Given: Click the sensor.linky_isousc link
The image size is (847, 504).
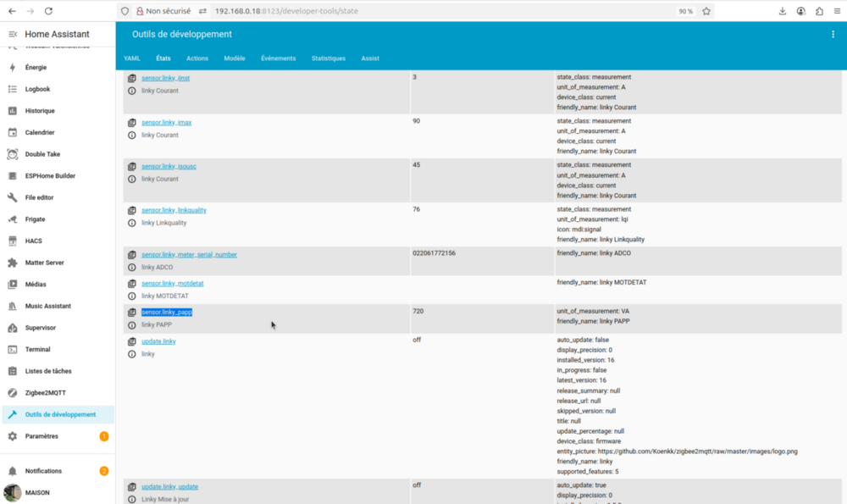Looking at the screenshot, I should 169,166.
